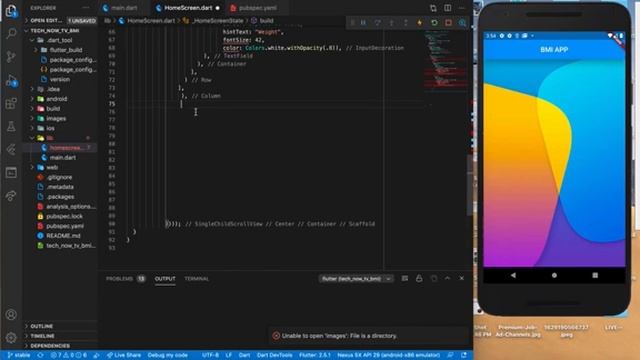640x360 pixels.
Task: Click the debug Step Over button
Action: pyautogui.click(x=378, y=23)
